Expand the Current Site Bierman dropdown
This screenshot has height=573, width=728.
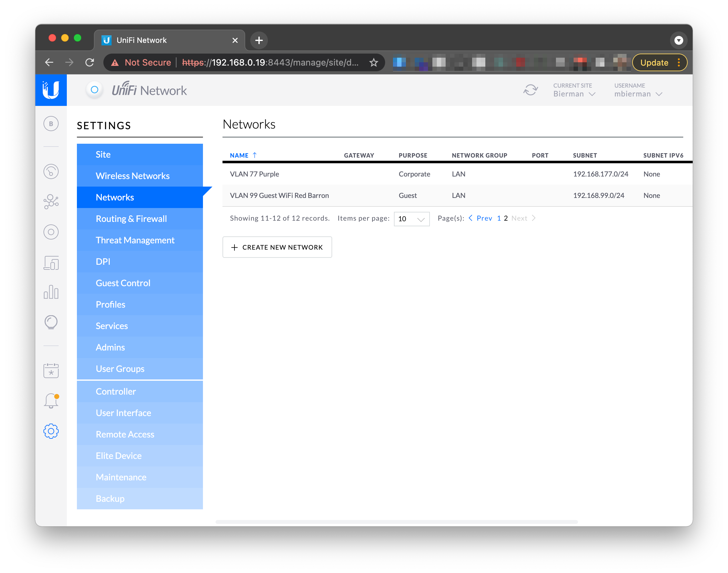(x=574, y=94)
